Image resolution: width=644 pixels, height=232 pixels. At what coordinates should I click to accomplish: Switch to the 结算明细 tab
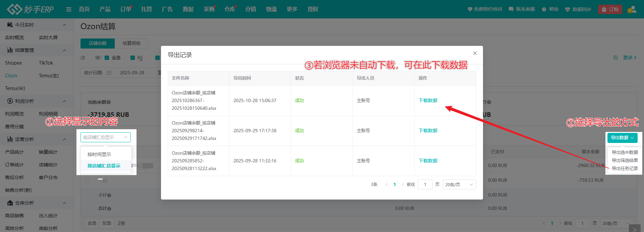pyautogui.click(x=131, y=43)
